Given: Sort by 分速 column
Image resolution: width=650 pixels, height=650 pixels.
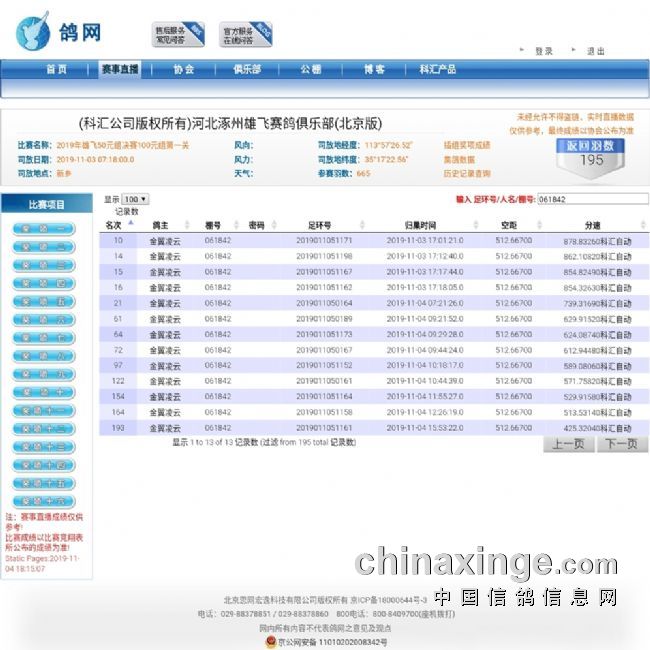Looking at the screenshot, I should [x=592, y=226].
